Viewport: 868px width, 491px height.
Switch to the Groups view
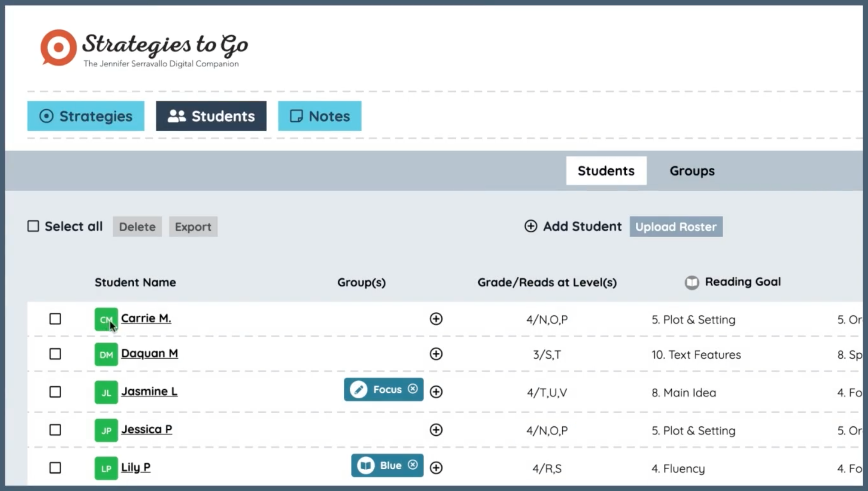[692, 171]
